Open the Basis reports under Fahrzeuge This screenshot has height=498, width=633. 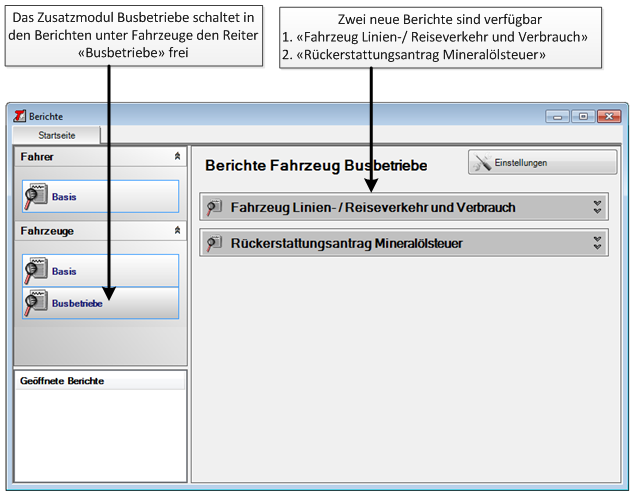(x=64, y=271)
